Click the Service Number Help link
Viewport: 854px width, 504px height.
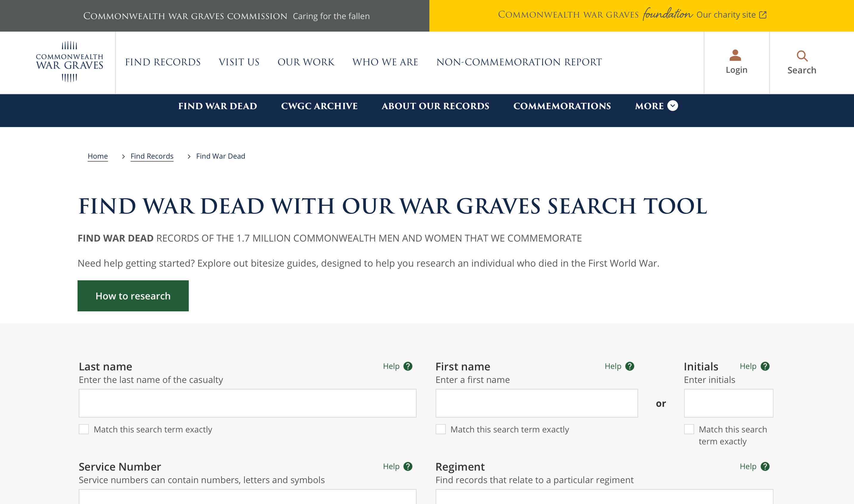[391, 467]
